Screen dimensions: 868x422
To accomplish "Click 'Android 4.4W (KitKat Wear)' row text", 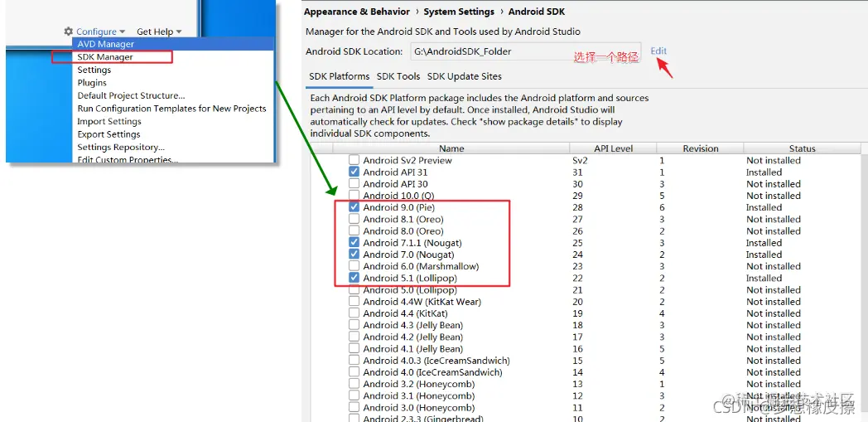I will [422, 302].
